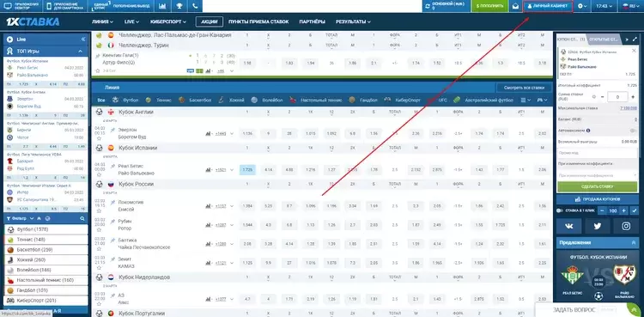Expand the ЛИНИЯ menu

tap(103, 21)
